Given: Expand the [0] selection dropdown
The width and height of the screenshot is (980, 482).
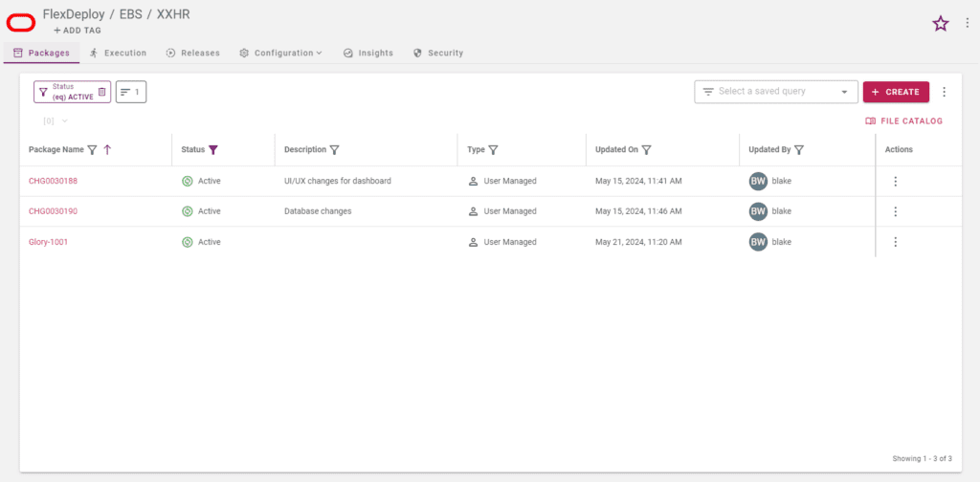Looking at the screenshot, I should [56, 120].
